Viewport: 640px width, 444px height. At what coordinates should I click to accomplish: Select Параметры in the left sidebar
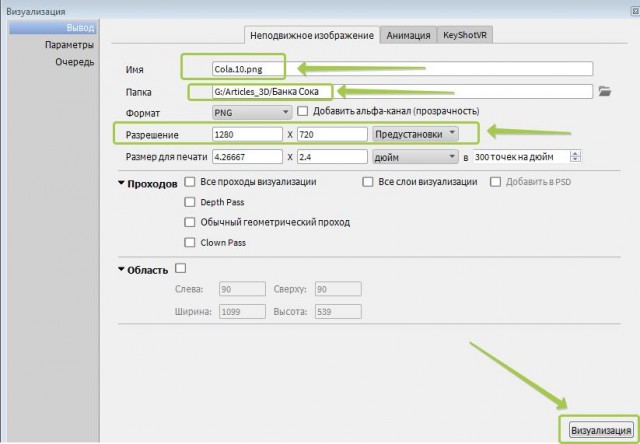[x=70, y=45]
